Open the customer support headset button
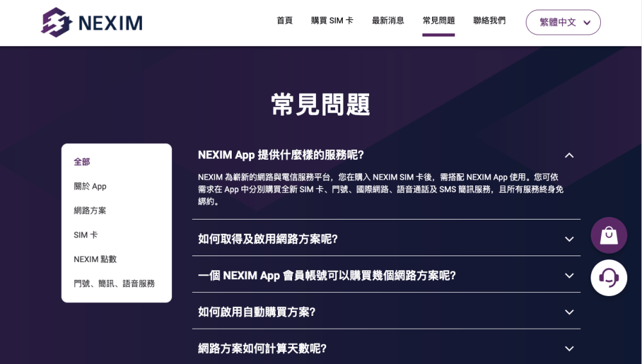 (609, 277)
